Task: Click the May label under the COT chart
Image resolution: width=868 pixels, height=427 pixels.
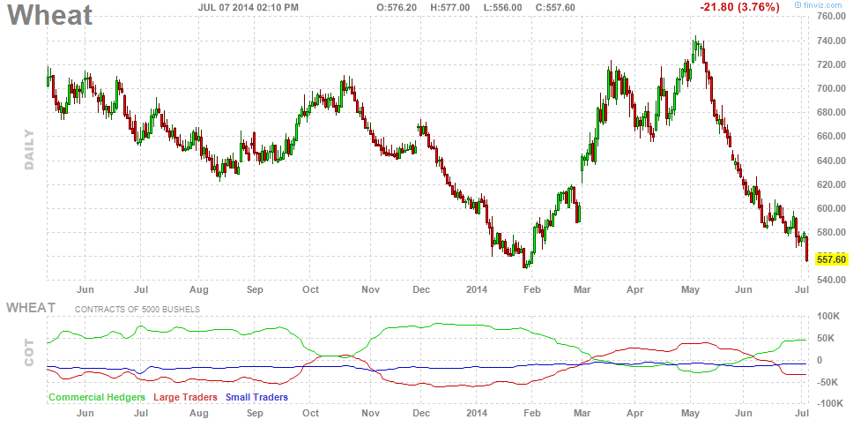Action: click(x=690, y=414)
